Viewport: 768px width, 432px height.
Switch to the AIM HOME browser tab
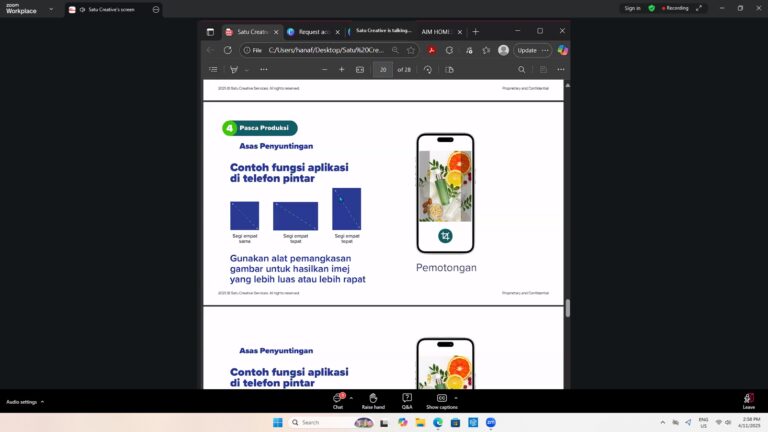441,31
